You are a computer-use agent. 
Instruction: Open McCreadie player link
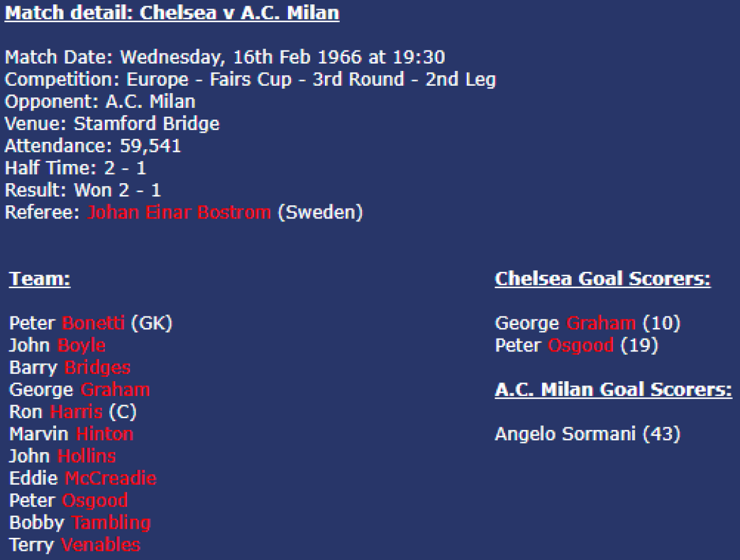click(x=110, y=479)
